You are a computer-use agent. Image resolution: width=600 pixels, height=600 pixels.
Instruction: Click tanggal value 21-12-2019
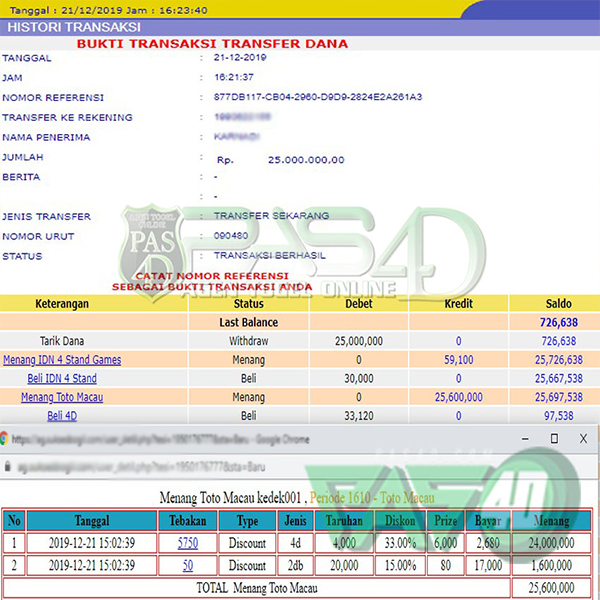coord(240,57)
